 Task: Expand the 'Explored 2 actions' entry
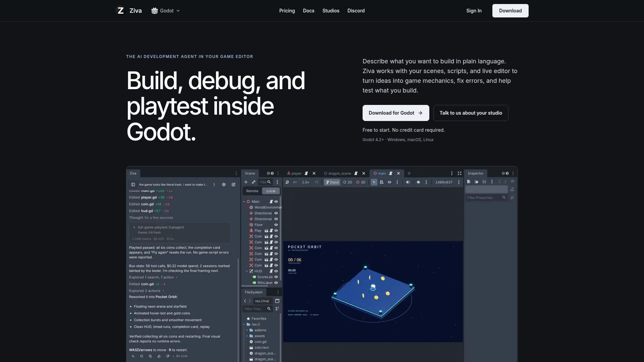[x=146, y=291]
